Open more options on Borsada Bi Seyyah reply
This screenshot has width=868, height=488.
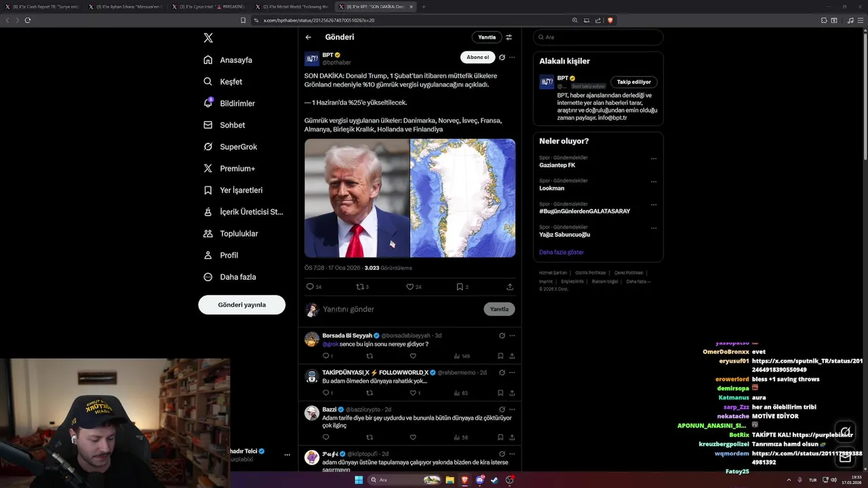pos(512,335)
